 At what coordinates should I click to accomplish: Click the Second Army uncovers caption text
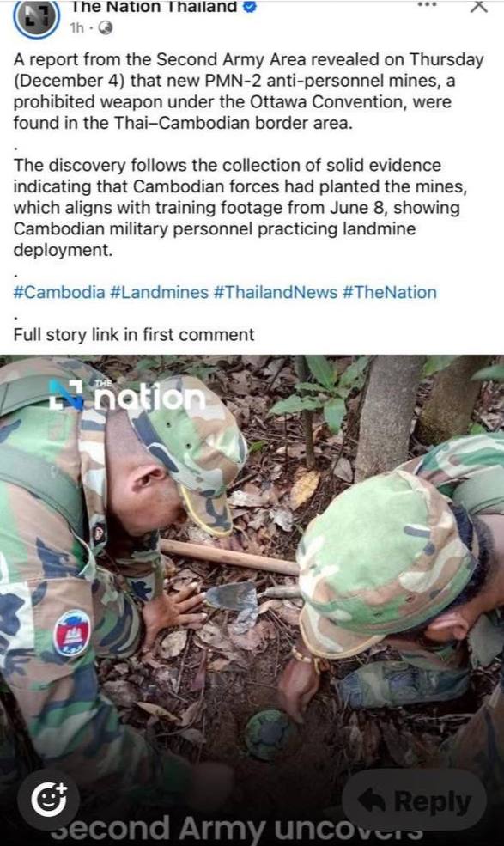pyautogui.click(x=238, y=831)
